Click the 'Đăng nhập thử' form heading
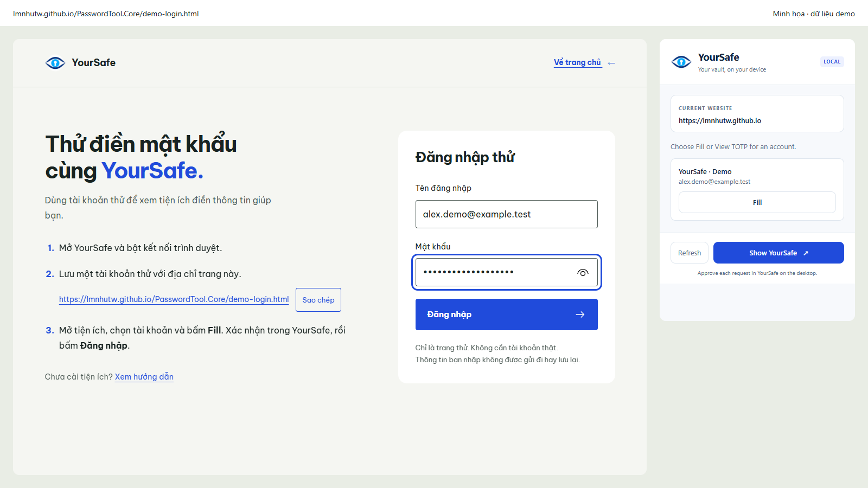Screen dimensions: 868x488 465,157
